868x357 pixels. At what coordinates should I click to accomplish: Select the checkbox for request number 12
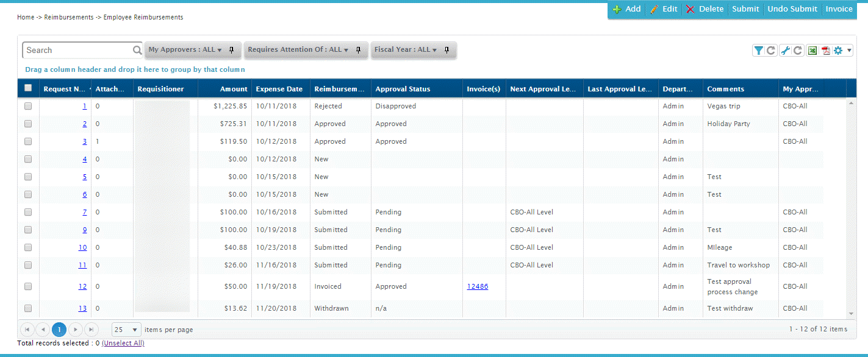[27, 286]
